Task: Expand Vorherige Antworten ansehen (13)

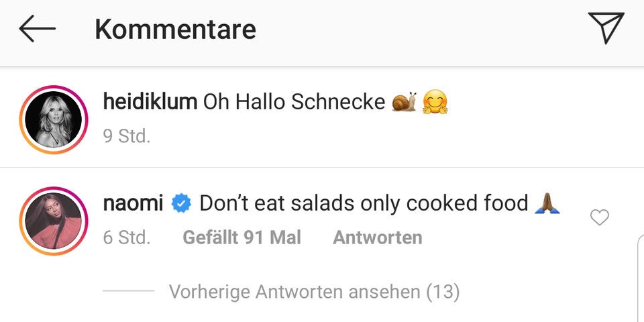Action: pos(314,292)
